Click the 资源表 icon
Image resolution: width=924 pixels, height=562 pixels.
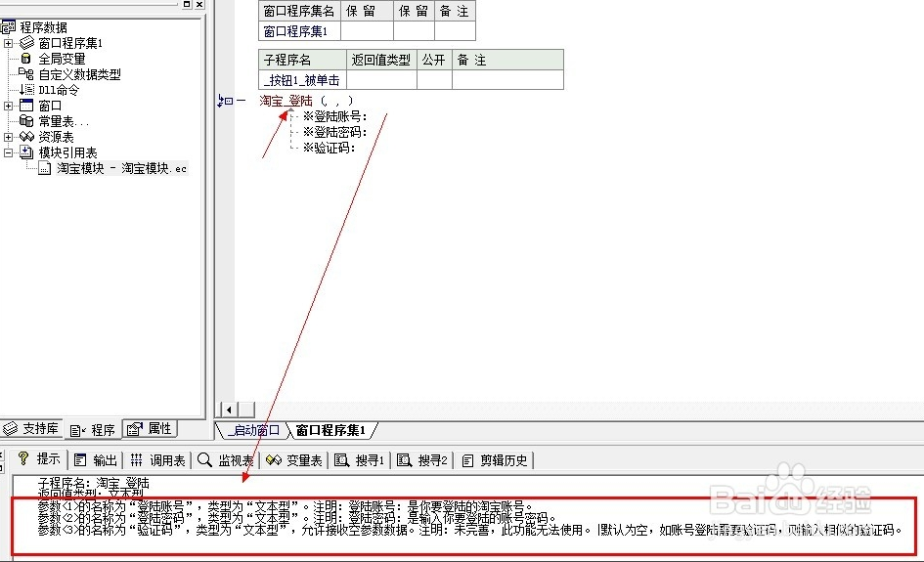click(x=26, y=136)
